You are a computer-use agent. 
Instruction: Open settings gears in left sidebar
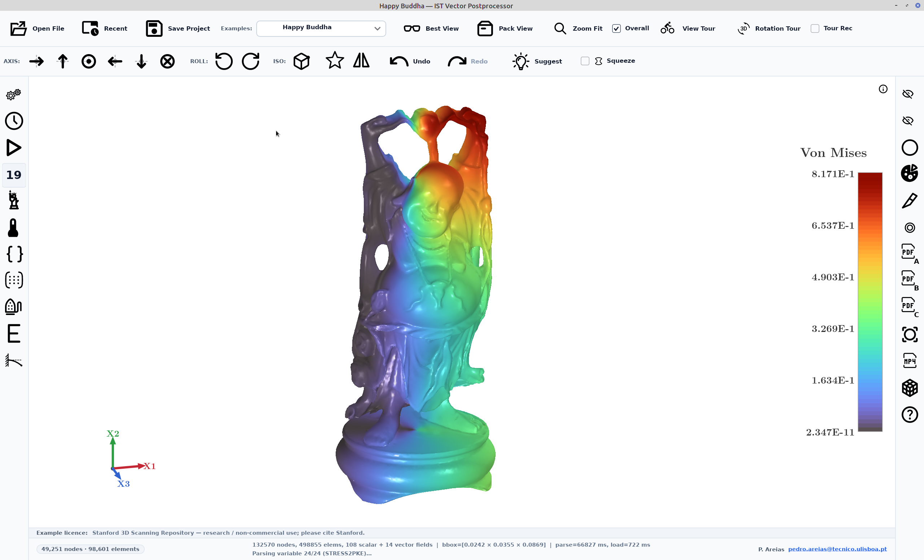[14, 95]
